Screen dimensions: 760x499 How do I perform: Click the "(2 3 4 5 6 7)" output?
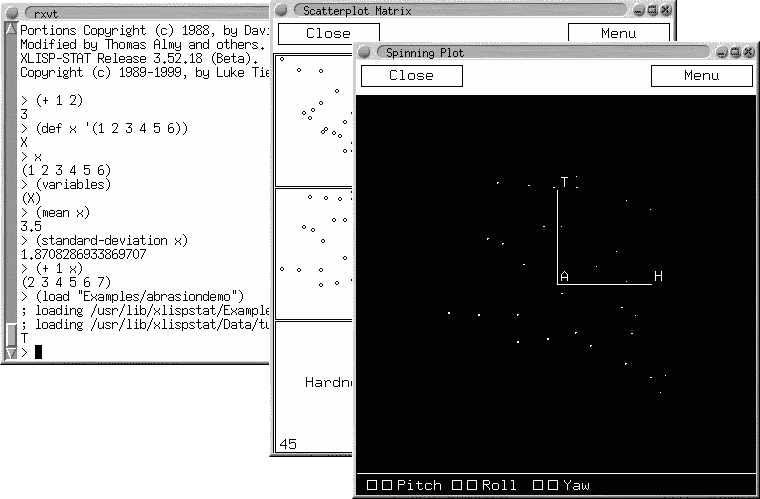(66, 283)
